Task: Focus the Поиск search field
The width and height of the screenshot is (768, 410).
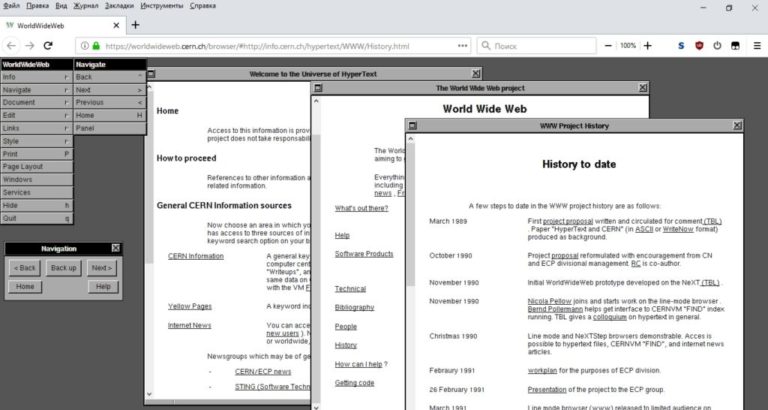Action: click(x=536, y=46)
